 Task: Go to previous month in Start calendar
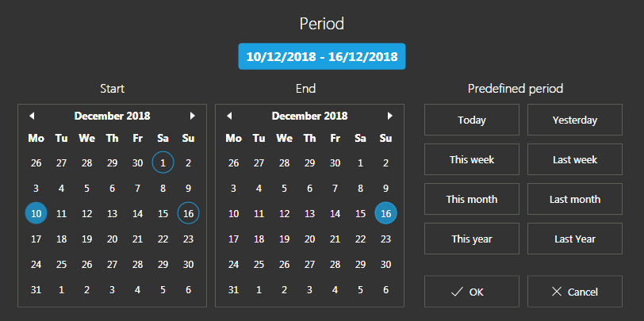[x=32, y=116]
